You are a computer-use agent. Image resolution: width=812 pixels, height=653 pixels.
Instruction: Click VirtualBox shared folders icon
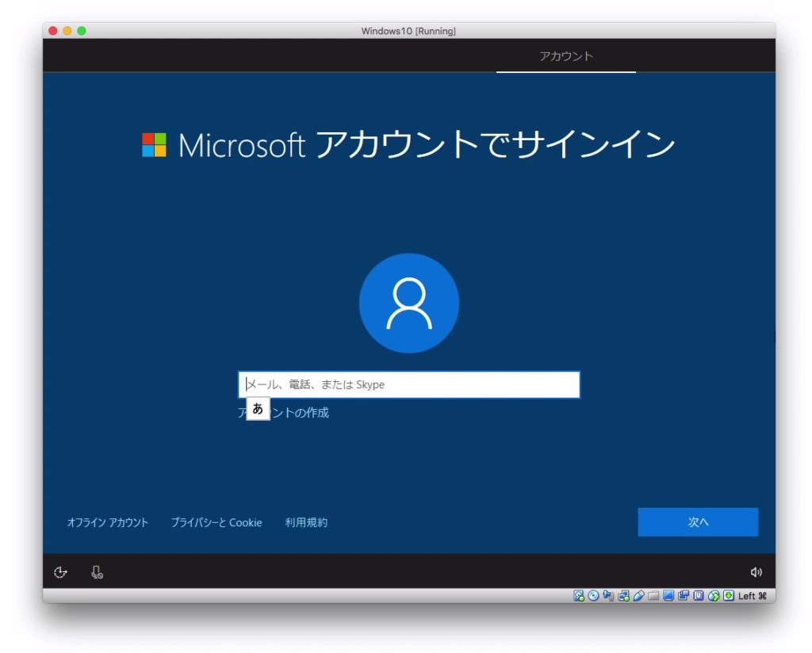pos(653,596)
